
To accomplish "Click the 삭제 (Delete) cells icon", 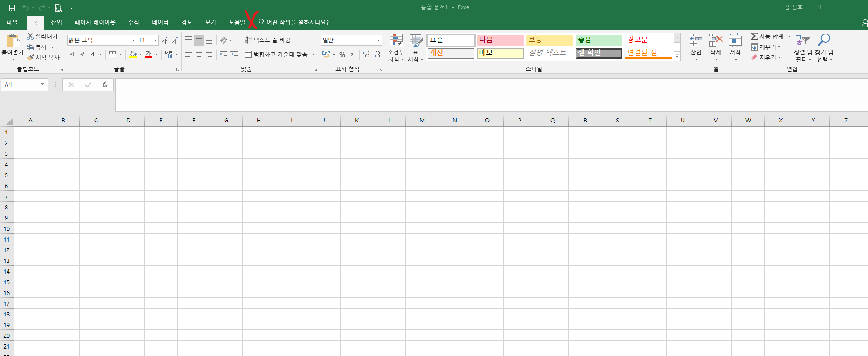I will point(716,40).
